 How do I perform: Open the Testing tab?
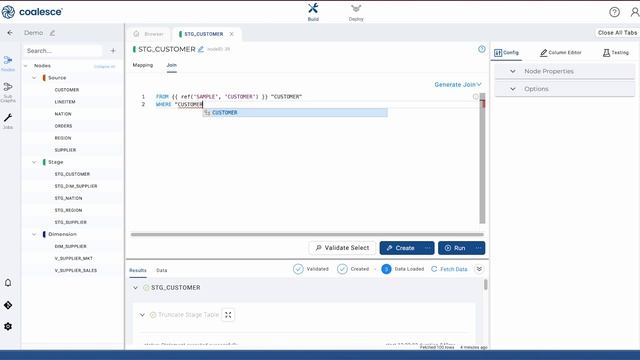click(x=616, y=53)
